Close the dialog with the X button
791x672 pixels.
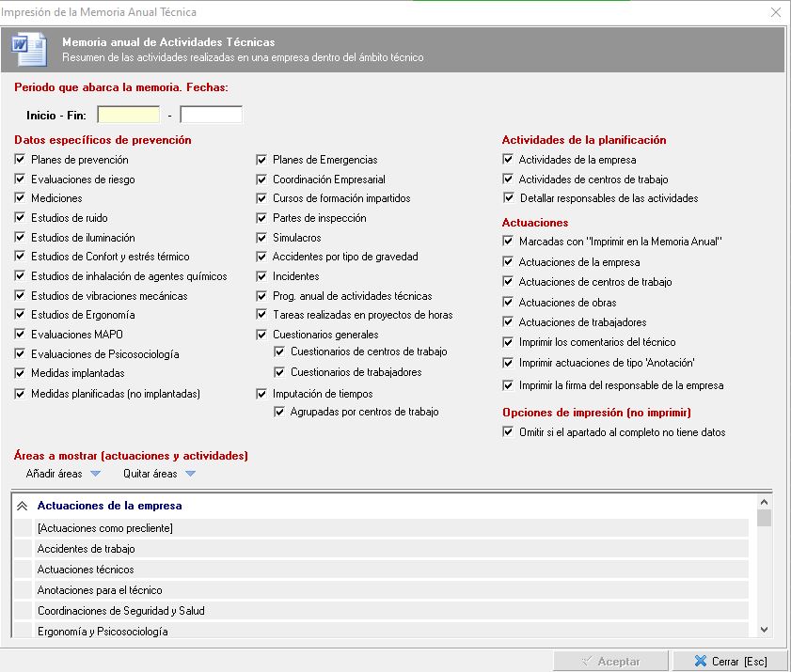tap(775, 12)
